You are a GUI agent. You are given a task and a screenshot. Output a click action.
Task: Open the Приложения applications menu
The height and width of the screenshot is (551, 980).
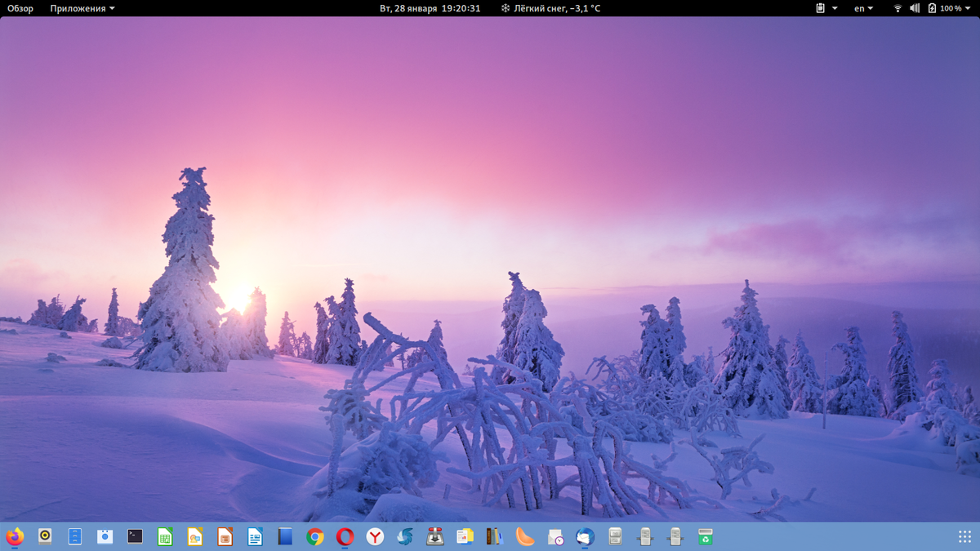pos(78,8)
